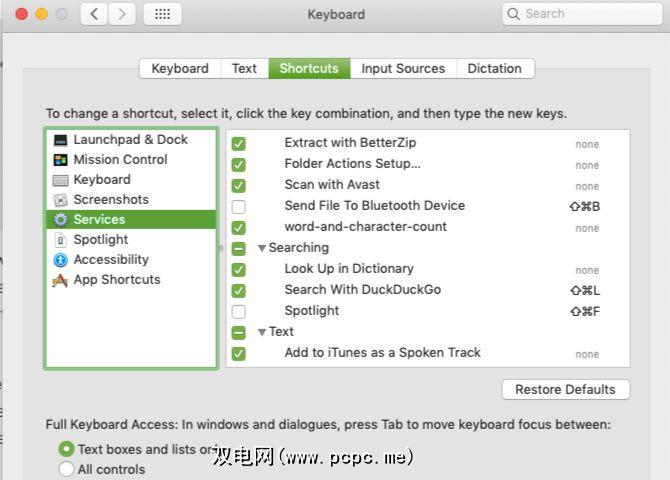Toggle the Searching group mixed checkbox
This screenshot has height=480, width=670.
pos(239,249)
